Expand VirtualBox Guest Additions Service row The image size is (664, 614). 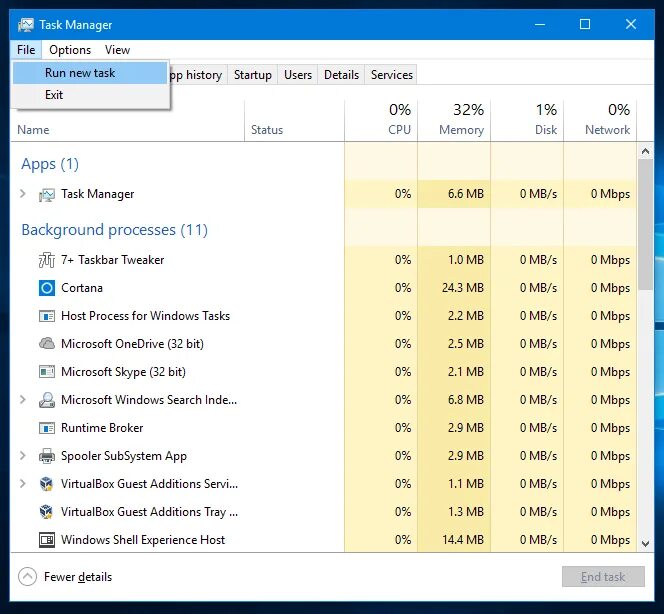pyautogui.click(x=23, y=484)
